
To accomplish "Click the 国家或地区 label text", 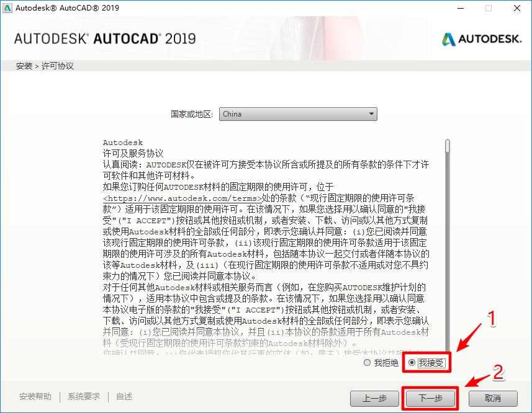I will tap(192, 114).
